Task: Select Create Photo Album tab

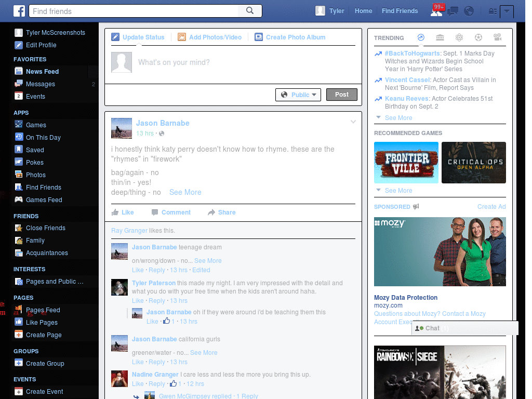Action: tap(290, 37)
